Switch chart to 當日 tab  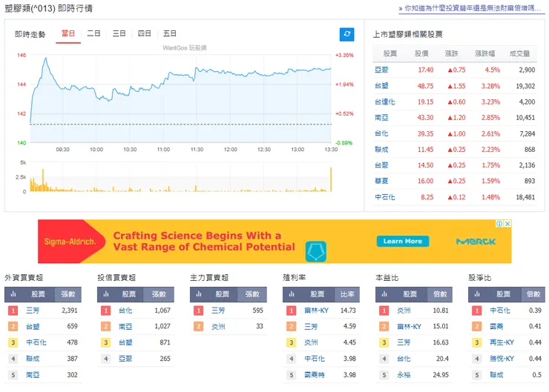(68, 33)
